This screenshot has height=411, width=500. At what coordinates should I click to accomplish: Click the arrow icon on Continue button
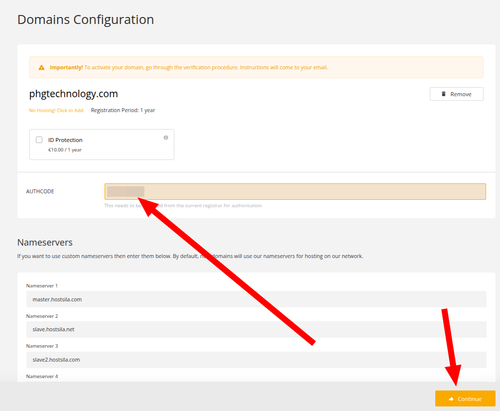pyautogui.click(x=451, y=399)
